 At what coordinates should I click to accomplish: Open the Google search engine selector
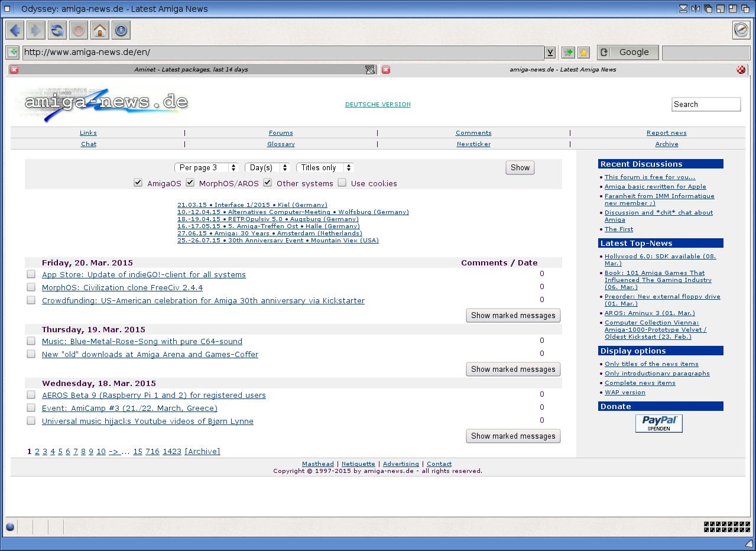pos(628,53)
